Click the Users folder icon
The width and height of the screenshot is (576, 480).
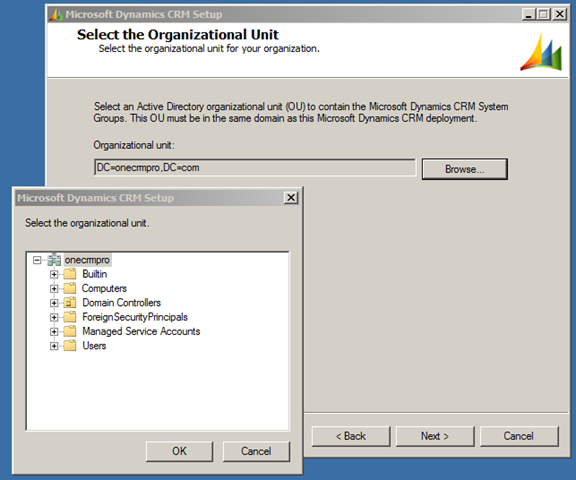[69, 346]
